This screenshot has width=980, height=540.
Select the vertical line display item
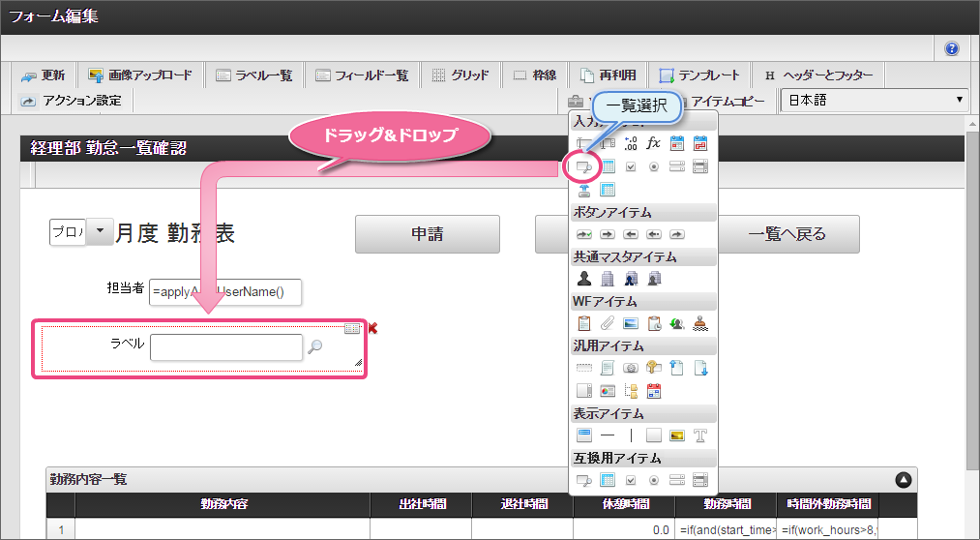(631, 435)
